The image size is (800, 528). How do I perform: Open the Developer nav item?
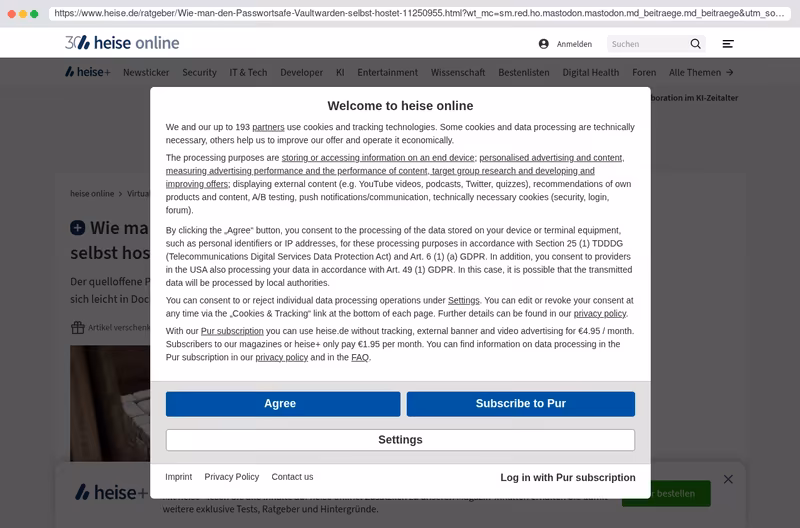[302, 72]
